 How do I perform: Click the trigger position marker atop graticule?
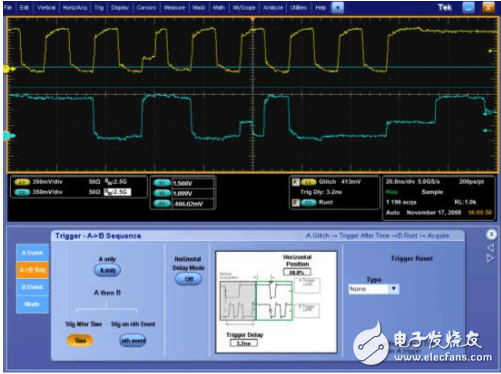252,19
